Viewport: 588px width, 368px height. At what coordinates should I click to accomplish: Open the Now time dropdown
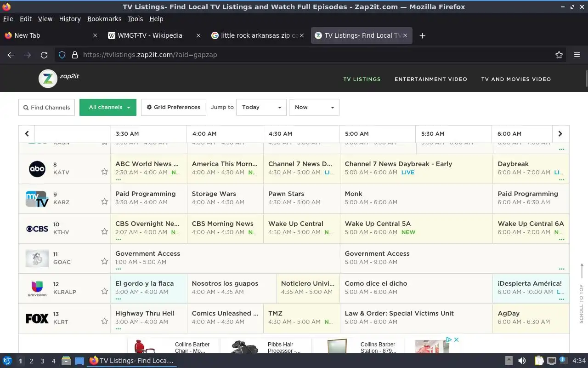tap(314, 107)
